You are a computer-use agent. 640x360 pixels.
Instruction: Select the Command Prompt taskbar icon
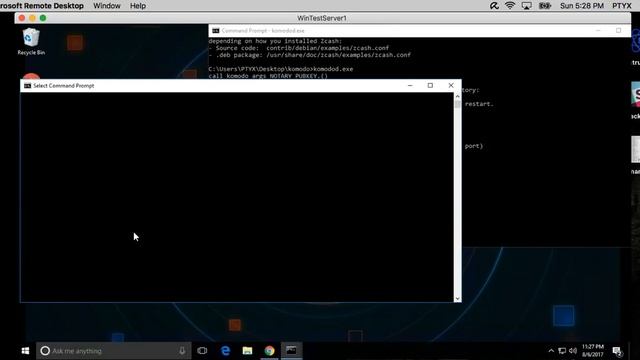(x=291, y=351)
